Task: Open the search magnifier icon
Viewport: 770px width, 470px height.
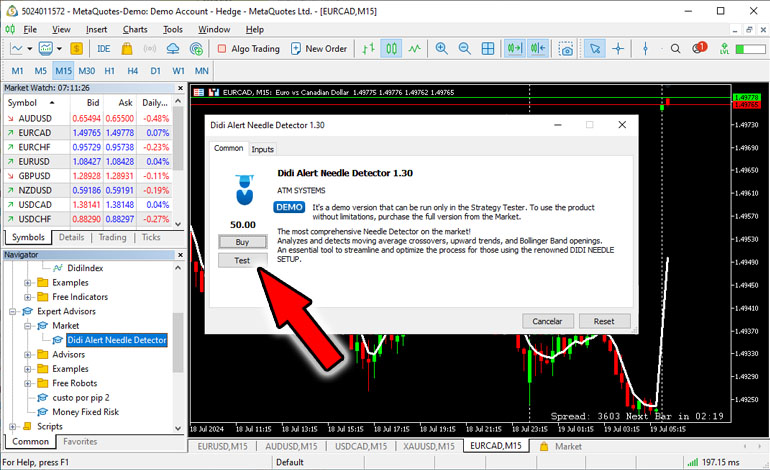Action: (x=676, y=49)
